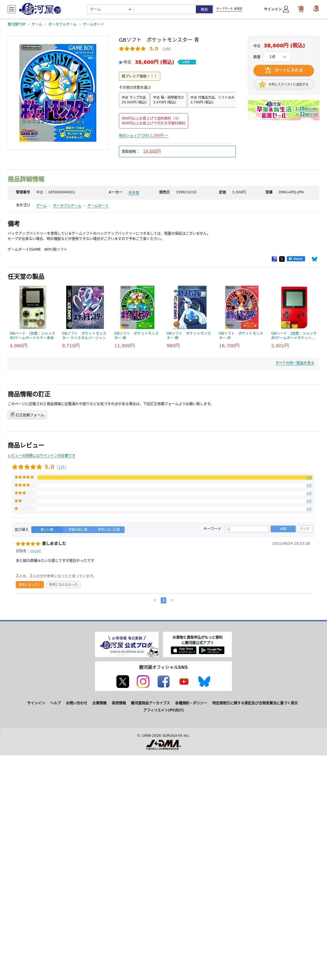Viewport: 327px width, 980px height.
Task: Share on X above the Nintendo products section
Action: (x=282, y=259)
